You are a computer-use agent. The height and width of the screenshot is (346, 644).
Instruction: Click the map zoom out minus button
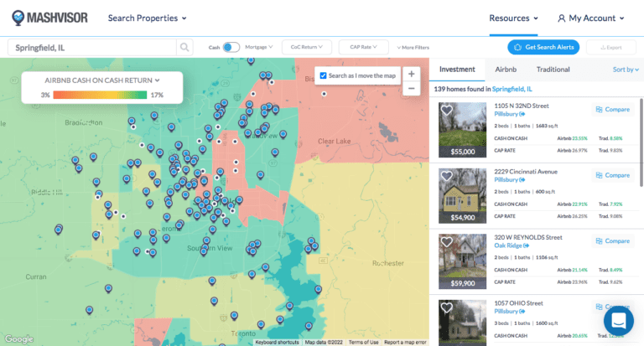tap(411, 88)
